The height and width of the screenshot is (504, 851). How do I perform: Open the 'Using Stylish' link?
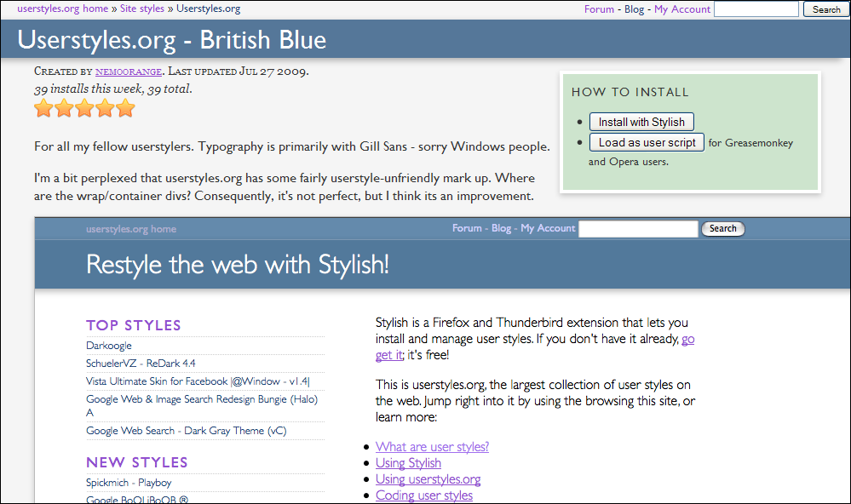tap(408, 463)
